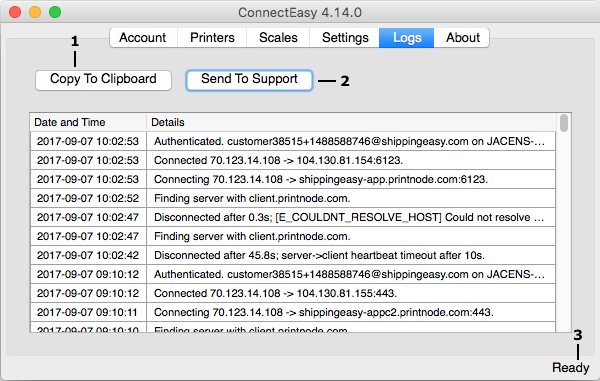Close the ConnectEasy window
600x381 pixels.
tap(15, 12)
